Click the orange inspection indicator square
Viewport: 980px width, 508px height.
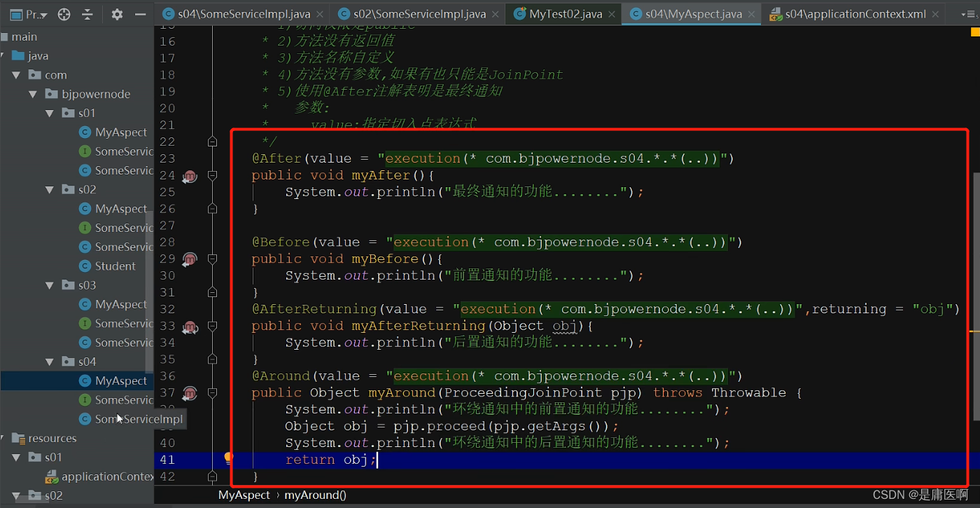tap(974, 32)
